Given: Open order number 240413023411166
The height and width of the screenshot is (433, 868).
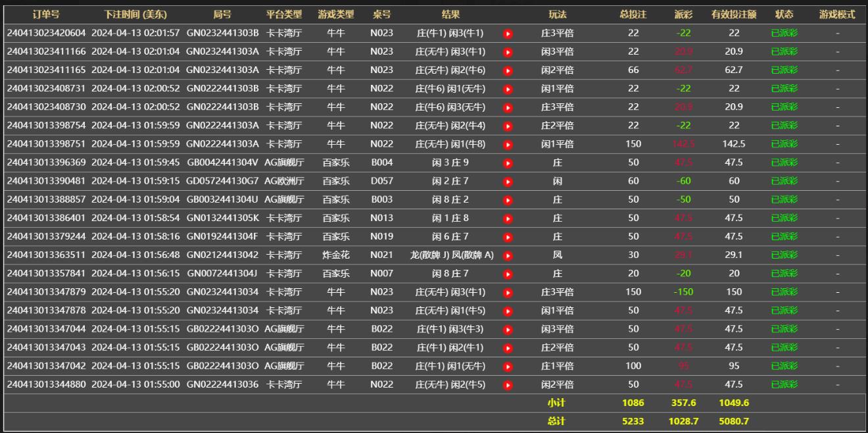Looking at the screenshot, I should (x=46, y=51).
